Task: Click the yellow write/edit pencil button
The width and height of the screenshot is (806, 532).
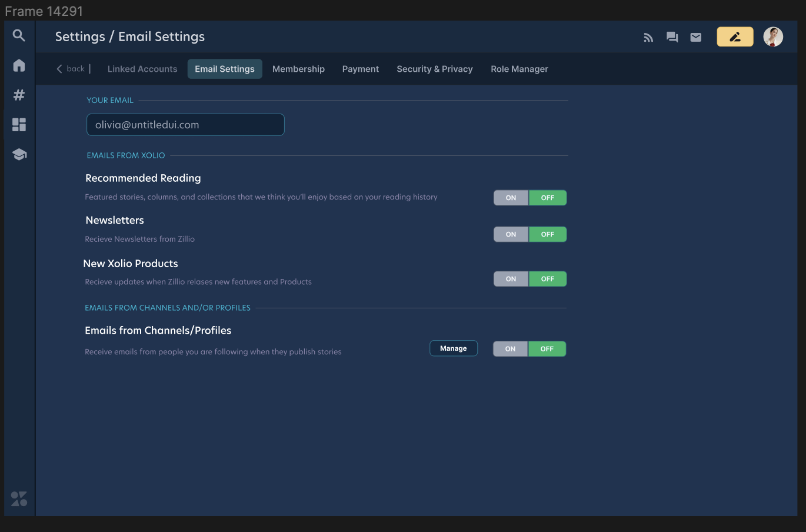Action: pos(735,37)
